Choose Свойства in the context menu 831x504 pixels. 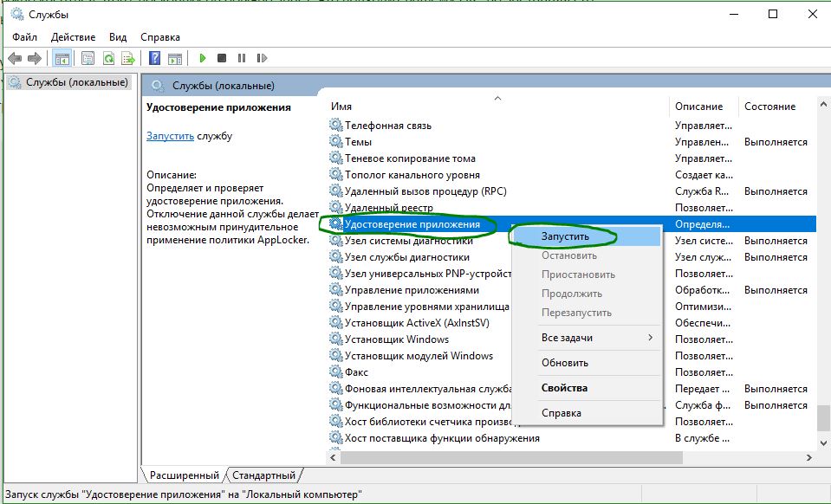click(588, 388)
